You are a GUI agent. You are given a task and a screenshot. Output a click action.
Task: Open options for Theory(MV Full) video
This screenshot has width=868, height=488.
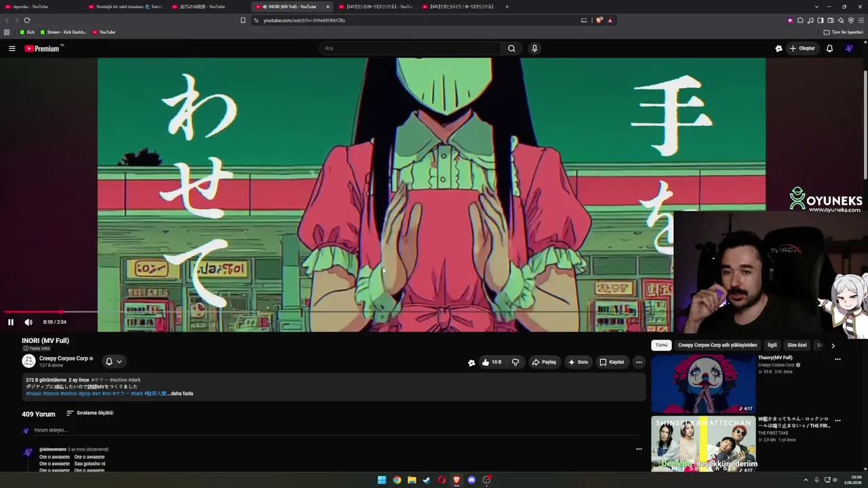837,359
